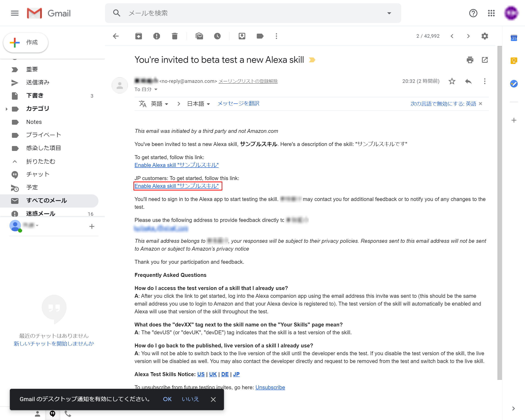Image resolution: width=525 pixels, height=420 pixels.
Task: Open the 迷惑メール folder
Action: pyautogui.click(x=41, y=213)
